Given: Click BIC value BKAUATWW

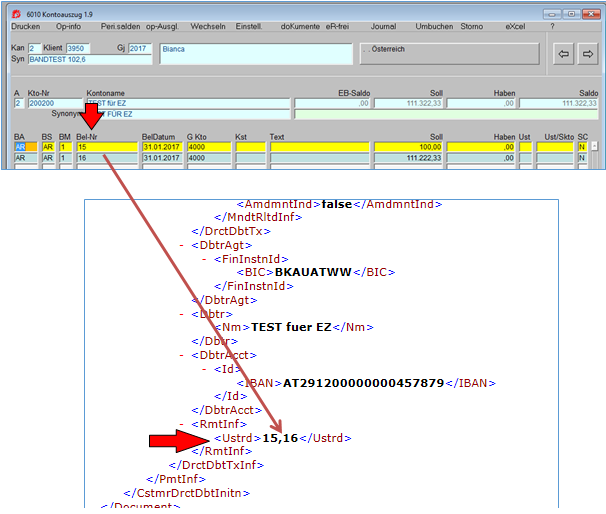Looking at the screenshot, I should [313, 272].
